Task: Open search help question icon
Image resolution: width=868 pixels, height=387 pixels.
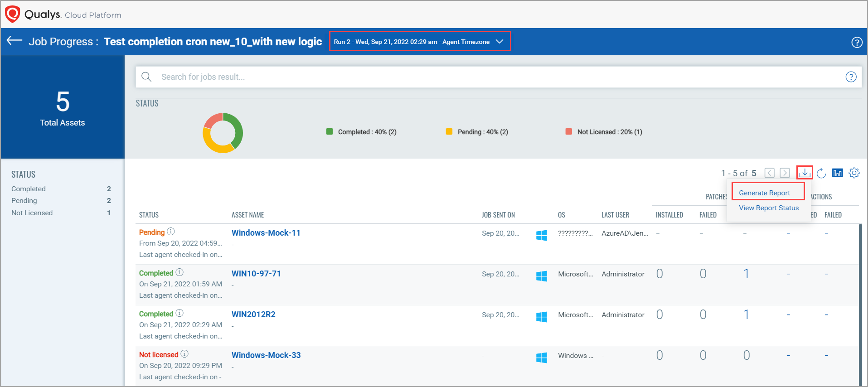Action: 851,77
